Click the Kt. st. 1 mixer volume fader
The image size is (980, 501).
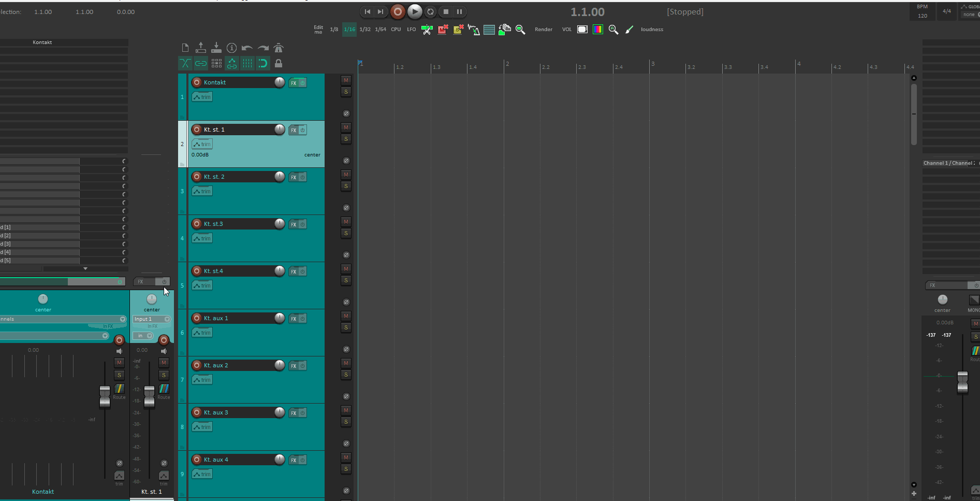tap(149, 396)
